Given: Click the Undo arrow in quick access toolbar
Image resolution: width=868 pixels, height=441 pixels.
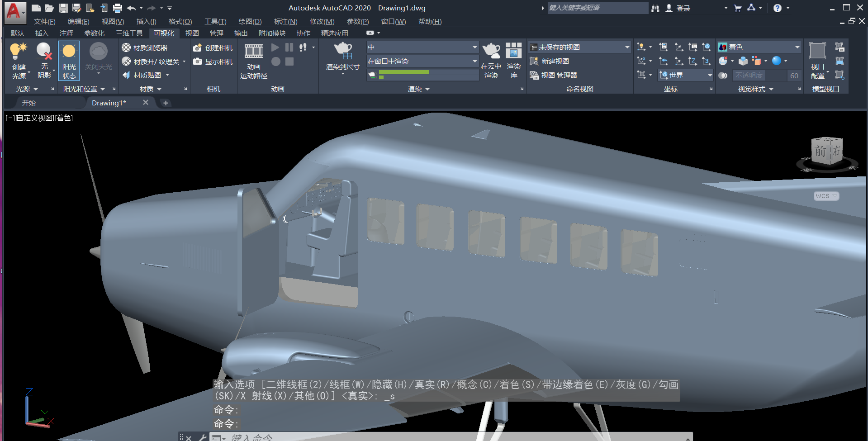Looking at the screenshot, I should point(131,8).
